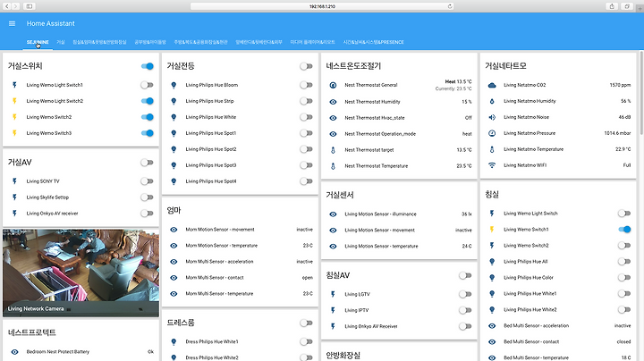Click the 1570 ppm CO2 value
Viewport: 644px width, 361px height.
[620, 85]
